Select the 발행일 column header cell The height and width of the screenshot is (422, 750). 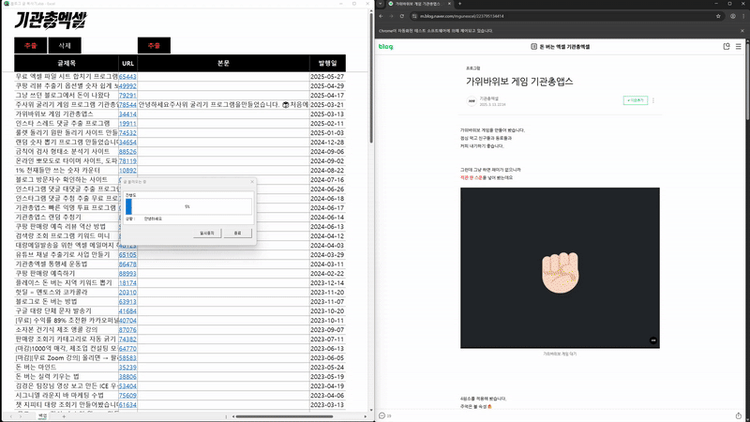[328, 63]
